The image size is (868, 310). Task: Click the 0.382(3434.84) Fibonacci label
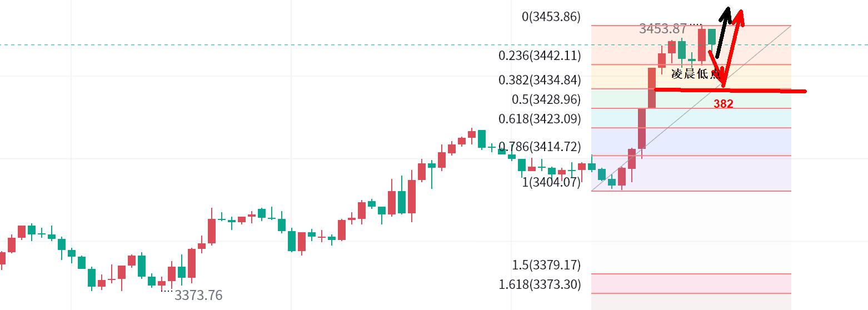[539, 80]
